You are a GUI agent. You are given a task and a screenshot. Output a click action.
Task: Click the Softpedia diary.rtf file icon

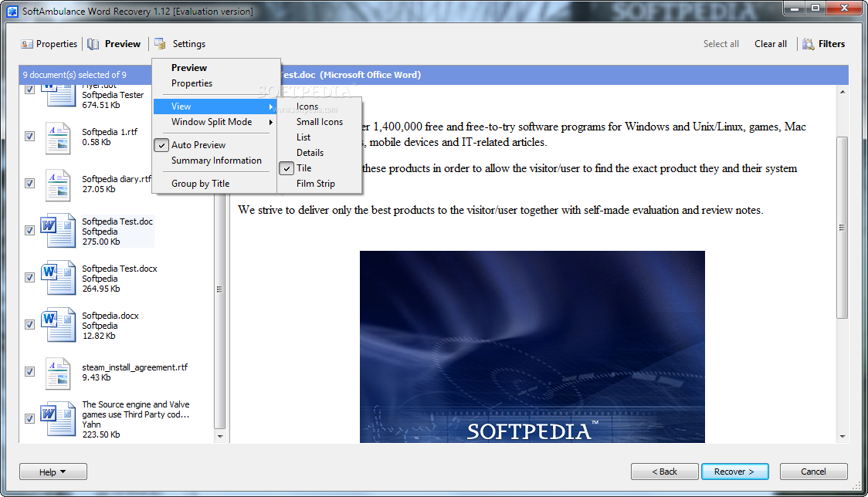click(x=58, y=184)
